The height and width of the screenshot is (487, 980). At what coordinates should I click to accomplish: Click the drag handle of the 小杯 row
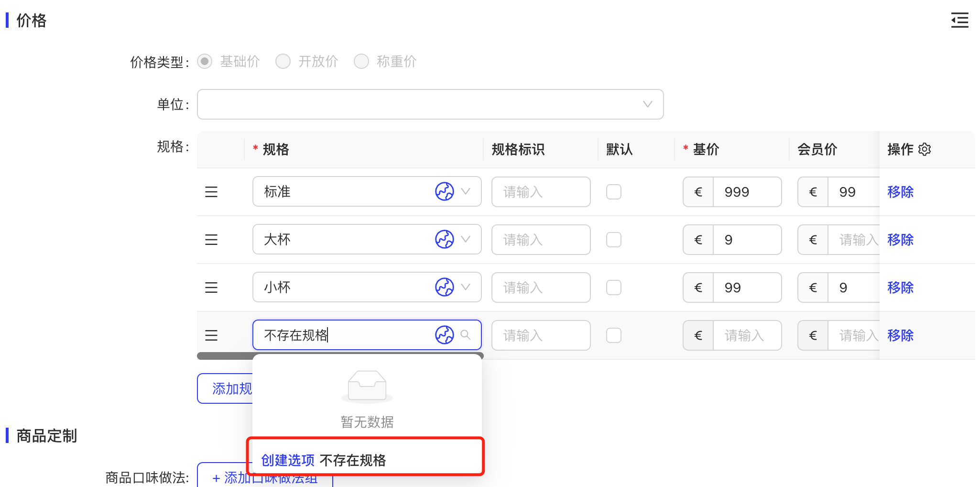[211, 288]
